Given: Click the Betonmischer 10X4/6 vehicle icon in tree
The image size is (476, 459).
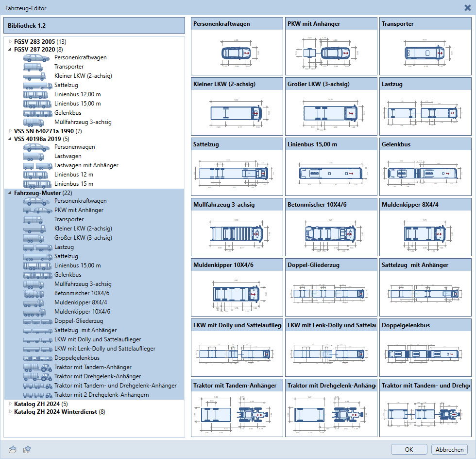Looking at the screenshot, I should point(37,293).
